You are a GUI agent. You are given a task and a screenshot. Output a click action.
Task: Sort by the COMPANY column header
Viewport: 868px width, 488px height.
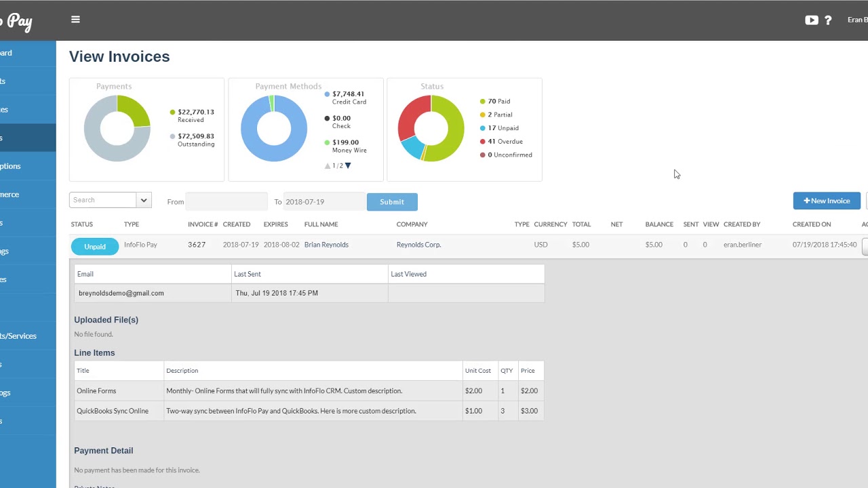pyautogui.click(x=412, y=224)
